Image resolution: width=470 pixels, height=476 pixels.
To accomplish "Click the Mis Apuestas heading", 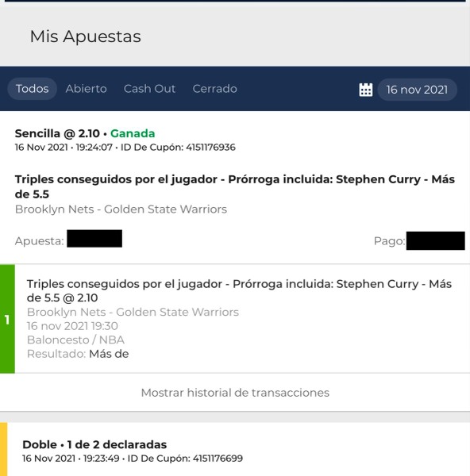I will point(86,36).
